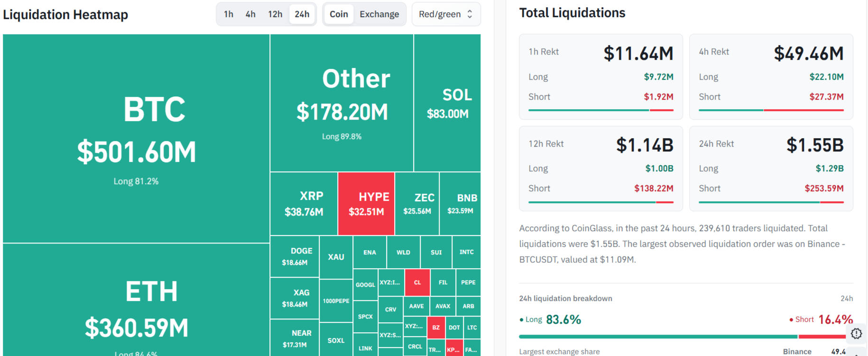
Task: Select the FIL heatmap tile
Action: pyautogui.click(x=443, y=282)
